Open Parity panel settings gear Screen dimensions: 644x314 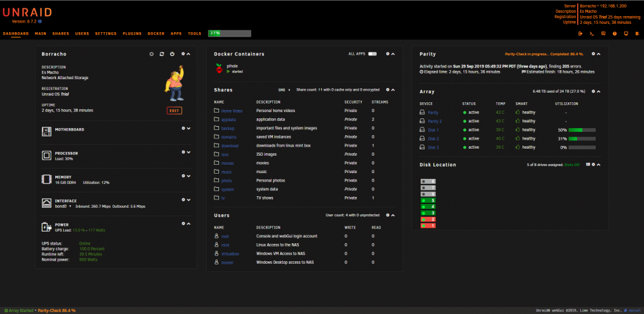(594, 54)
